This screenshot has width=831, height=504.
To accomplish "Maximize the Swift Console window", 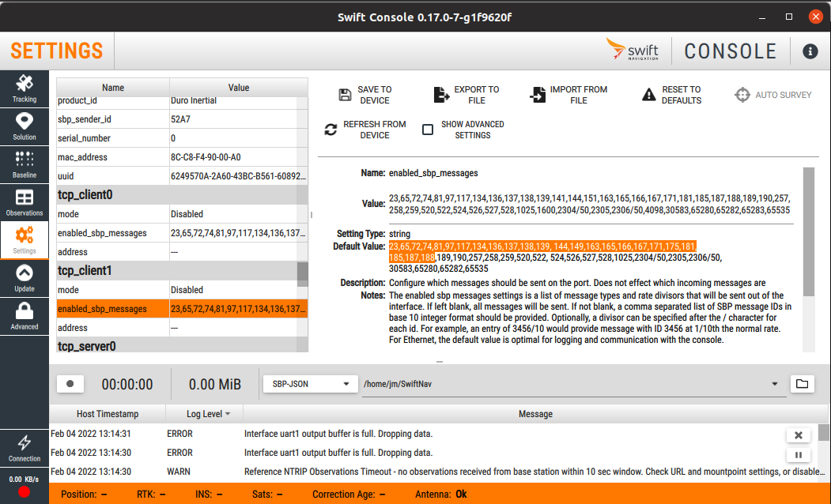I will point(788,17).
